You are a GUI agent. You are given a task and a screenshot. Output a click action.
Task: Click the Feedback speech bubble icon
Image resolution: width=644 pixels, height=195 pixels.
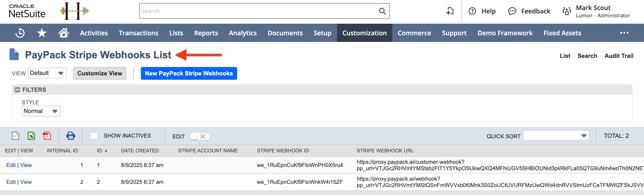click(512, 11)
